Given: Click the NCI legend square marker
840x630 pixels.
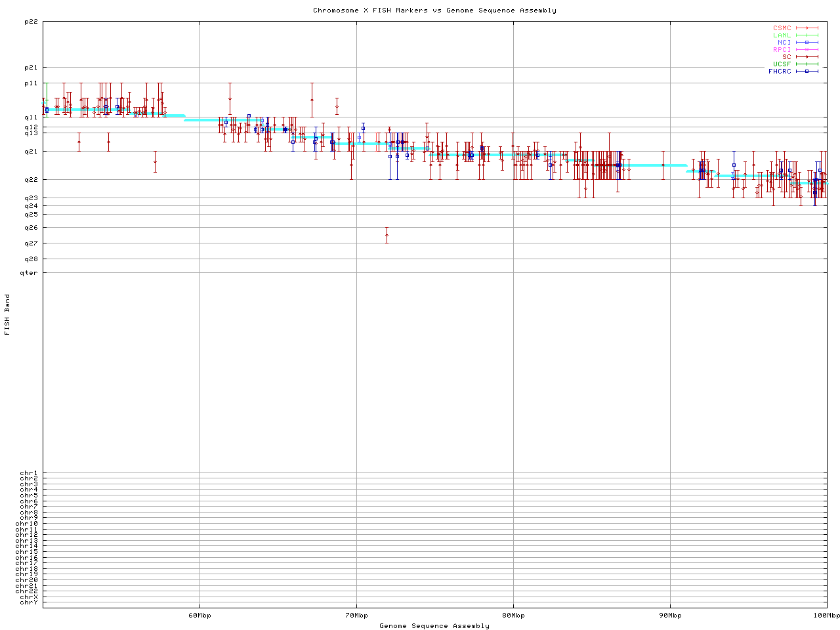Looking at the screenshot, I should click(807, 43).
